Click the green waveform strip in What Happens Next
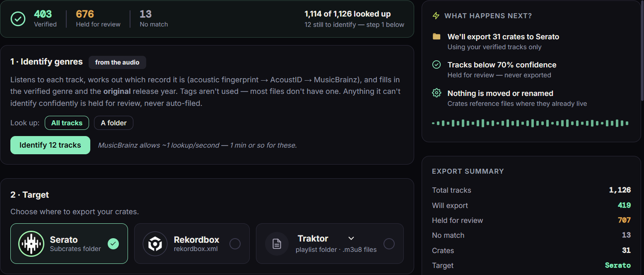The width and height of the screenshot is (644, 275). 530,123
